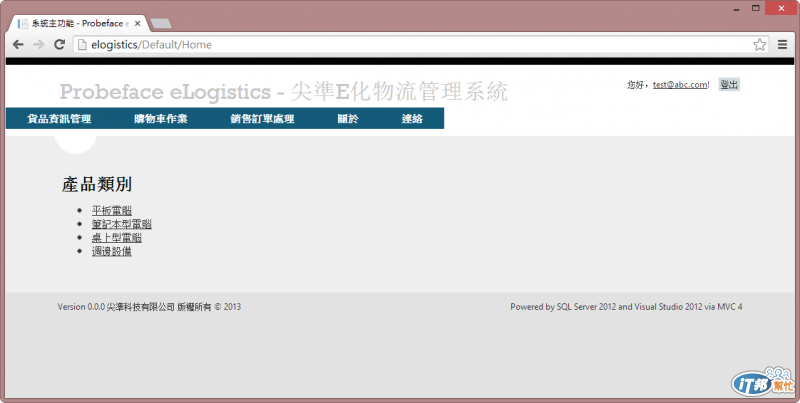The height and width of the screenshot is (403, 800).
Task: Open the Chrome hamburger menu
Action: (x=782, y=44)
